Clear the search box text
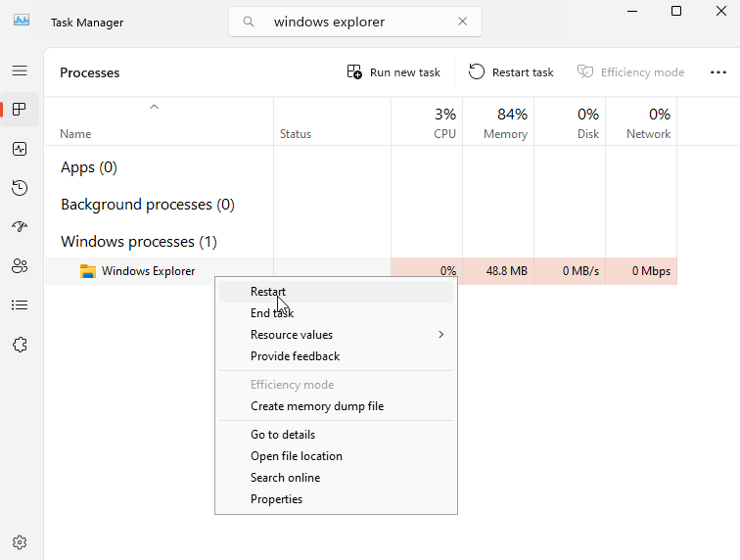This screenshot has width=740, height=560. (462, 22)
